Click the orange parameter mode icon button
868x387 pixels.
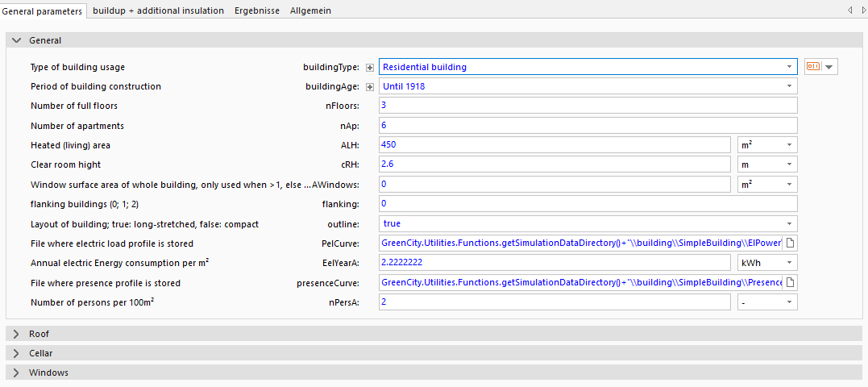click(x=813, y=67)
